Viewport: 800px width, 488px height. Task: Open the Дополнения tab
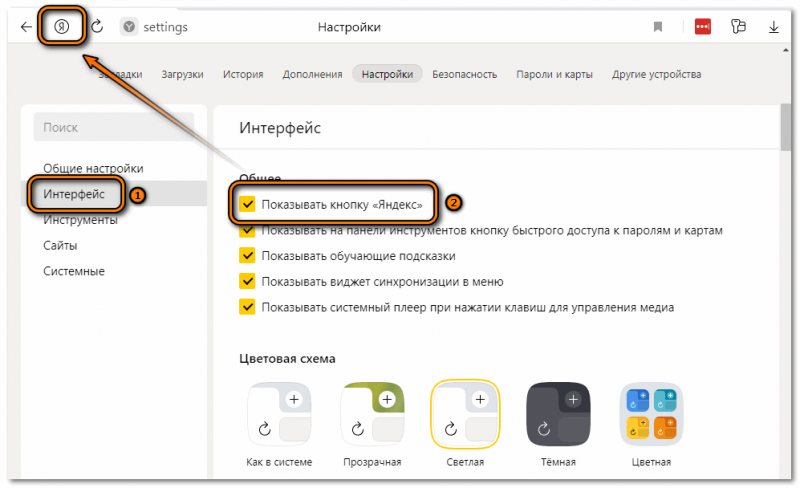pos(312,75)
